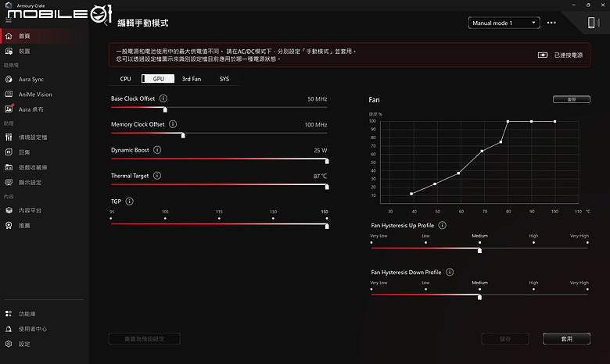The width and height of the screenshot is (610, 364).
Task: Click the Fan Hysteresis Up Profile slider handle
Action: pyautogui.click(x=479, y=250)
